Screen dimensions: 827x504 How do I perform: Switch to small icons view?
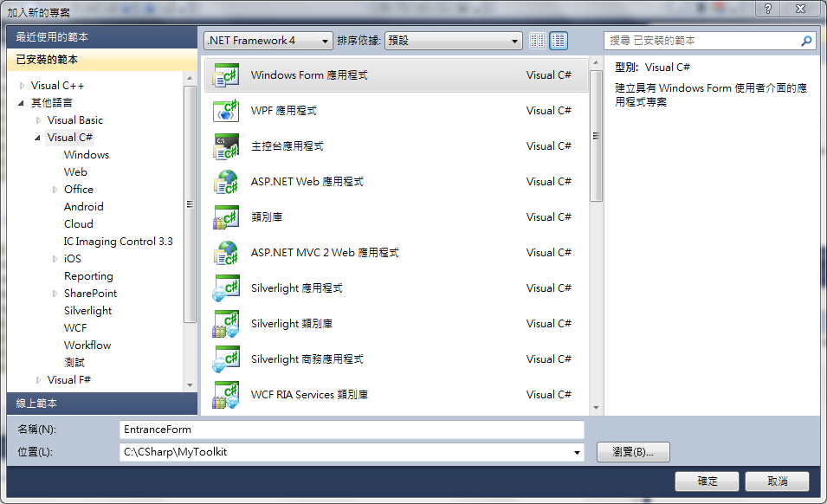[x=538, y=41]
